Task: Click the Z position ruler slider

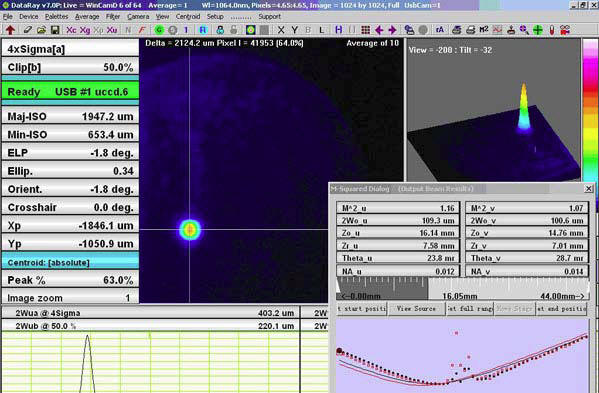Action: tap(463, 288)
